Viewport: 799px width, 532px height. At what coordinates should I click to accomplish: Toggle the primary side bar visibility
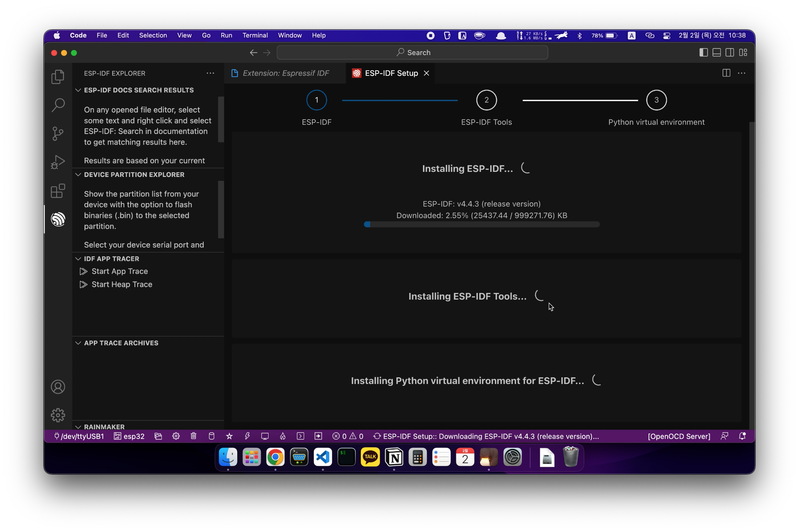pos(703,52)
